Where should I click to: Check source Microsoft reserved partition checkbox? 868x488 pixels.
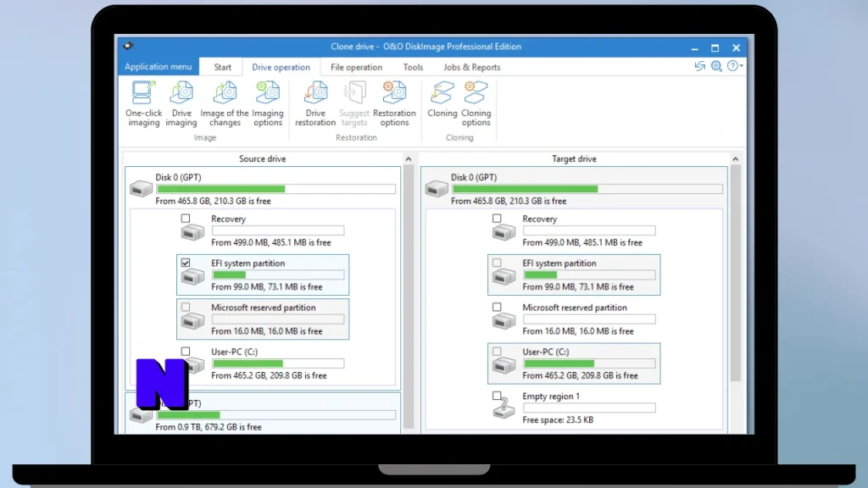point(186,307)
